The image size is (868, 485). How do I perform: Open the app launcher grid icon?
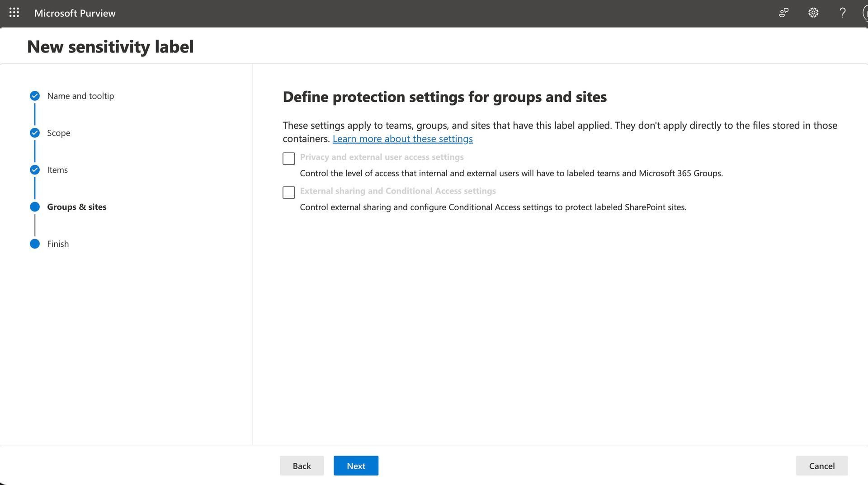(14, 13)
